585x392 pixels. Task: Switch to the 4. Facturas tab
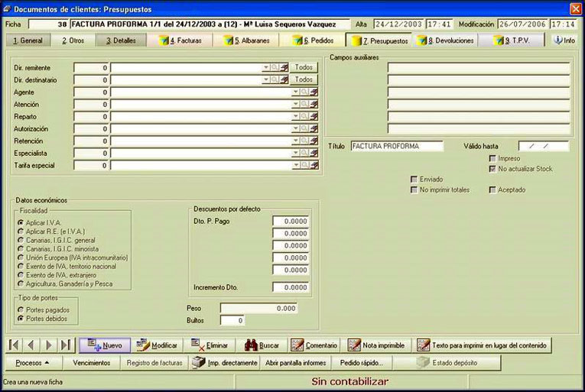coord(180,40)
